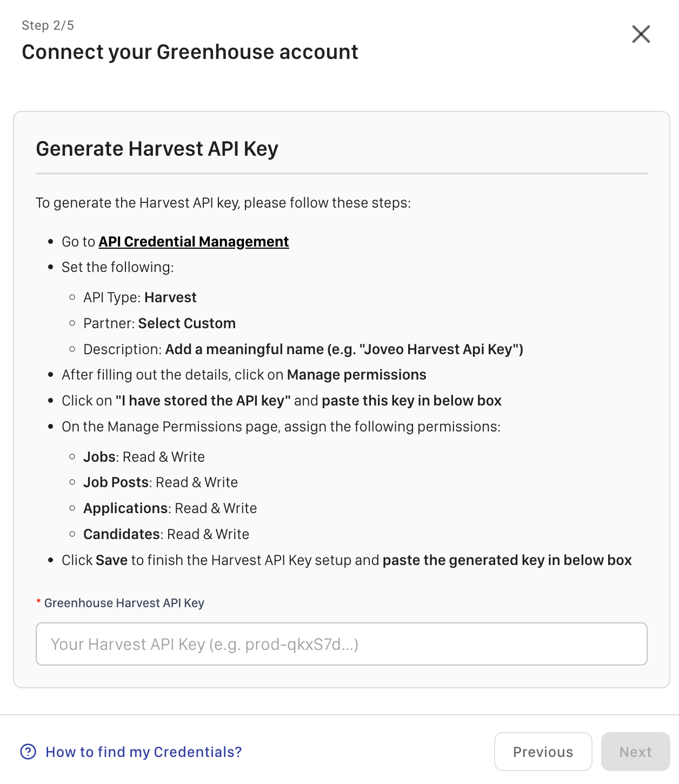Go back with the Previous button
Screen dimensions: 679x784
(543, 752)
